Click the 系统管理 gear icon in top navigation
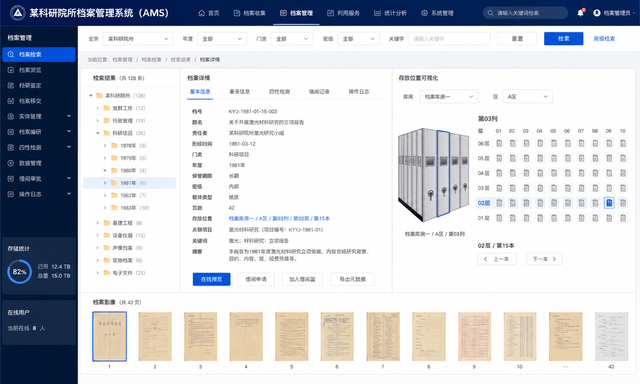640x384 pixels. coord(424,13)
